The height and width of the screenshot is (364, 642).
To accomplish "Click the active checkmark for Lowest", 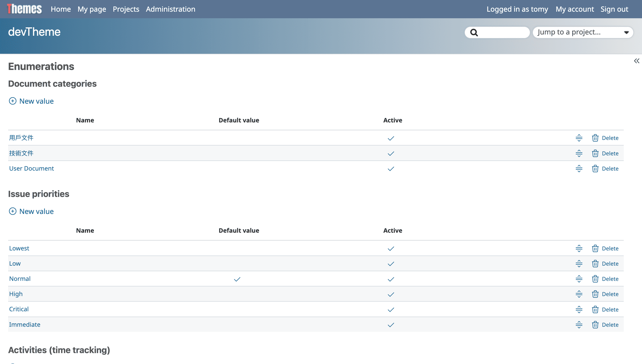I will pyautogui.click(x=391, y=249).
